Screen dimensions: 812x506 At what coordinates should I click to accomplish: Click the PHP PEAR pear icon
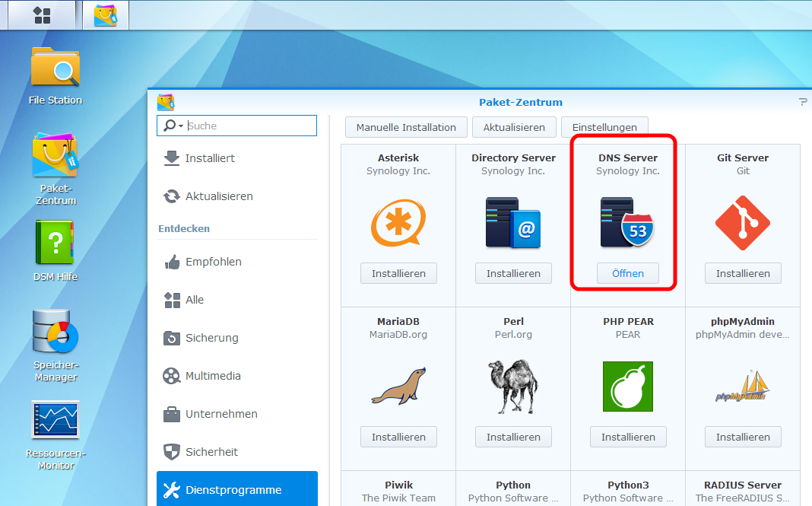coord(628,387)
